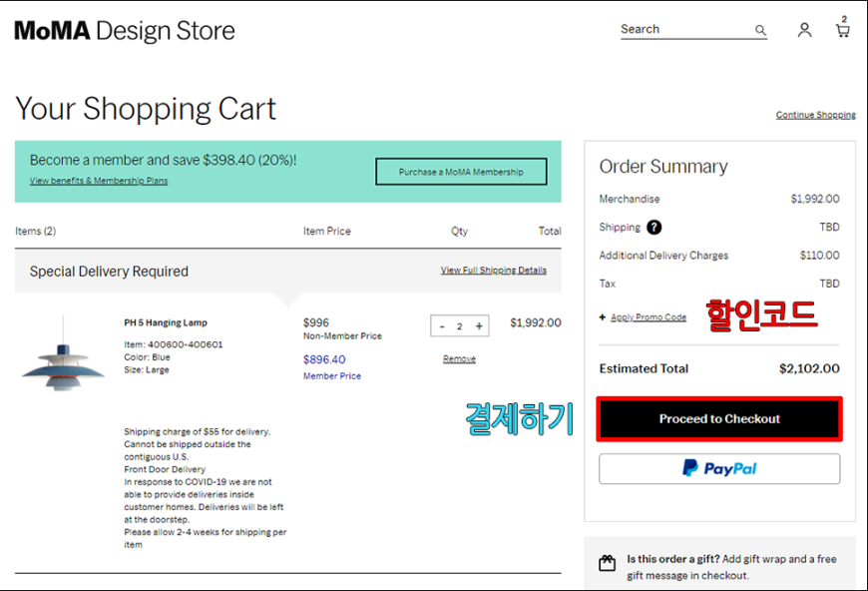The height and width of the screenshot is (591, 868).
Task: Click the Color: Blue text
Action: tap(148, 357)
